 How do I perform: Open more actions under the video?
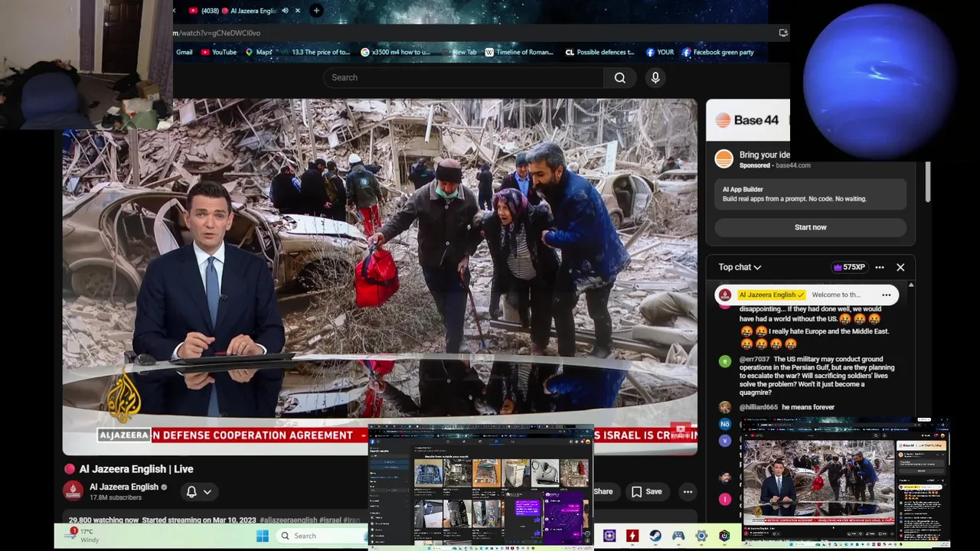click(688, 491)
